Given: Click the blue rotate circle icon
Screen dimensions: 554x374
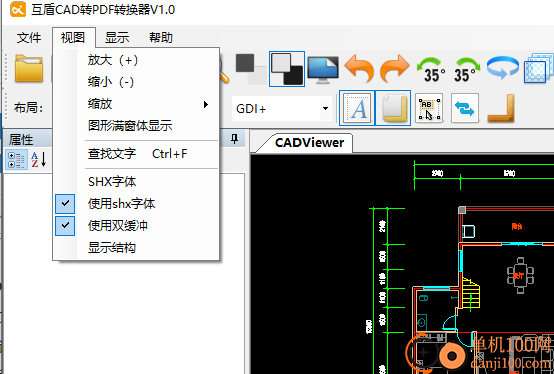Looking at the screenshot, I should click(x=503, y=68).
